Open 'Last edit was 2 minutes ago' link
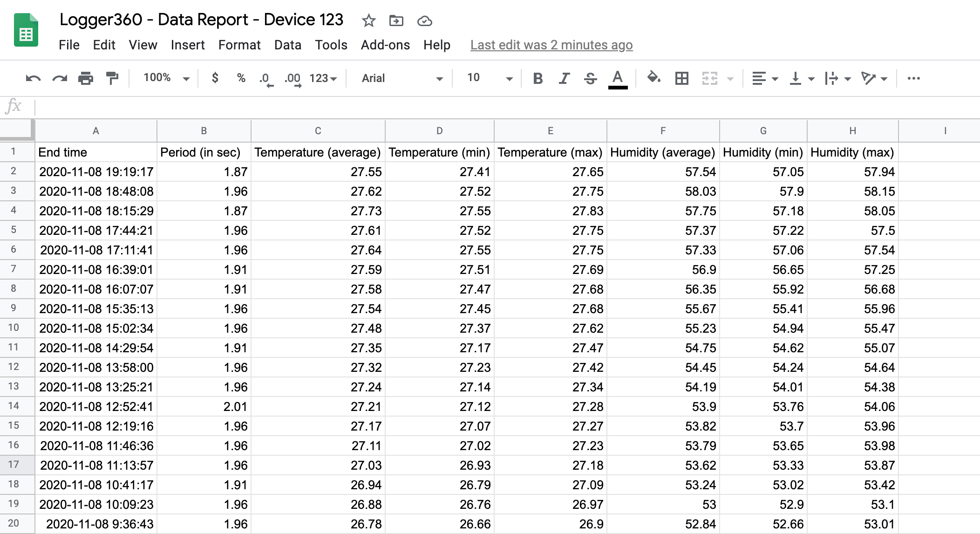 [551, 45]
